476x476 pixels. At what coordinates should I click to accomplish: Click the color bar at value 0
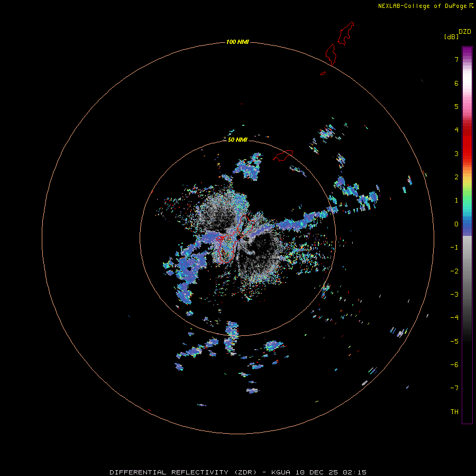[467, 224]
